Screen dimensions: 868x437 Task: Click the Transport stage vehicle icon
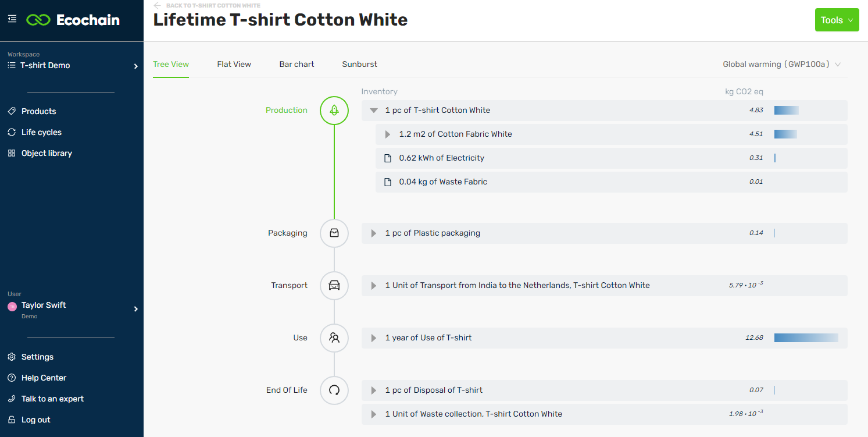[334, 286]
